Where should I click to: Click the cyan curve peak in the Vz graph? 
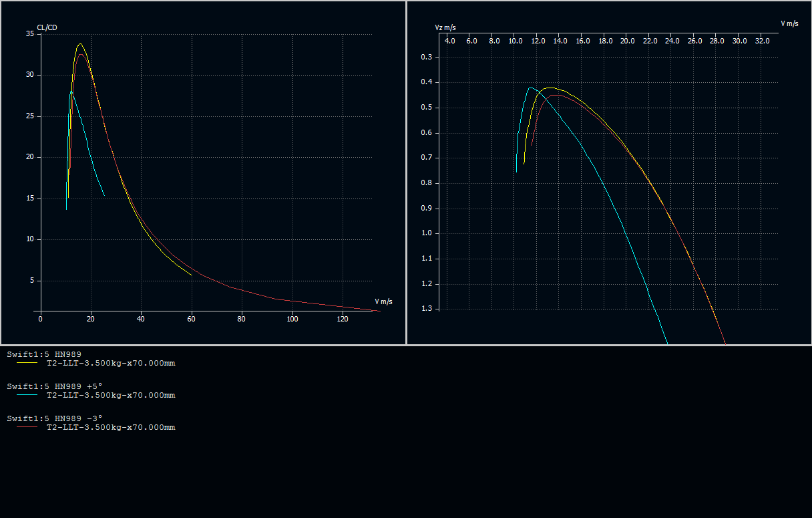tap(530, 88)
